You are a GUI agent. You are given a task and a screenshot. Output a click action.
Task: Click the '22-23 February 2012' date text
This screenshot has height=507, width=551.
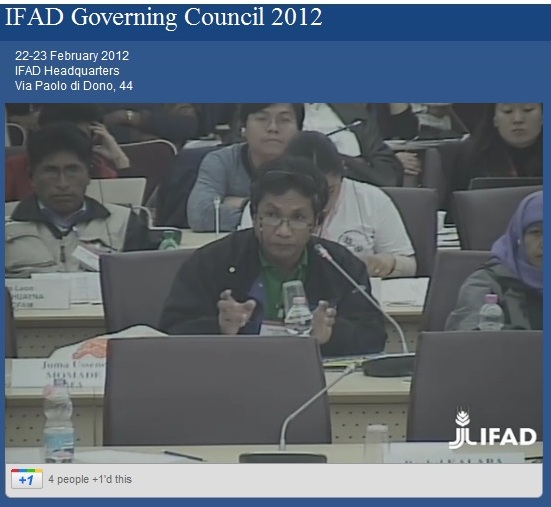click(72, 56)
